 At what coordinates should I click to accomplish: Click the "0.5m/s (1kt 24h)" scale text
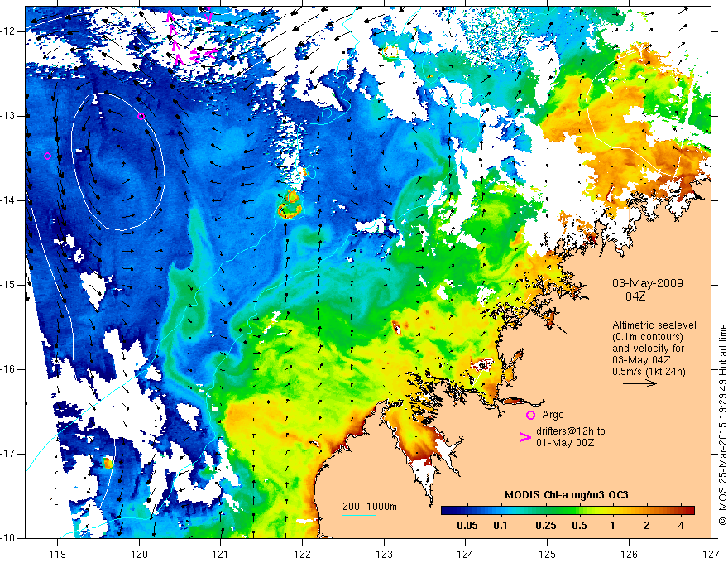[649, 372]
